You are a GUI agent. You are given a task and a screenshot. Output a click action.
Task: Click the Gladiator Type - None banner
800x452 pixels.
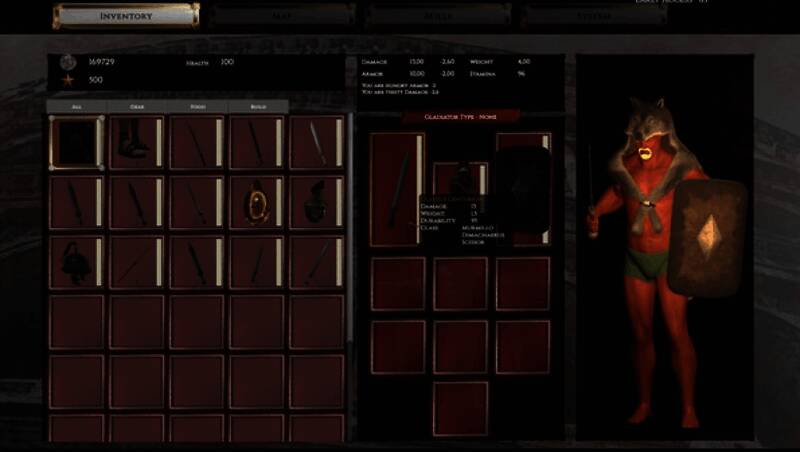point(460,117)
